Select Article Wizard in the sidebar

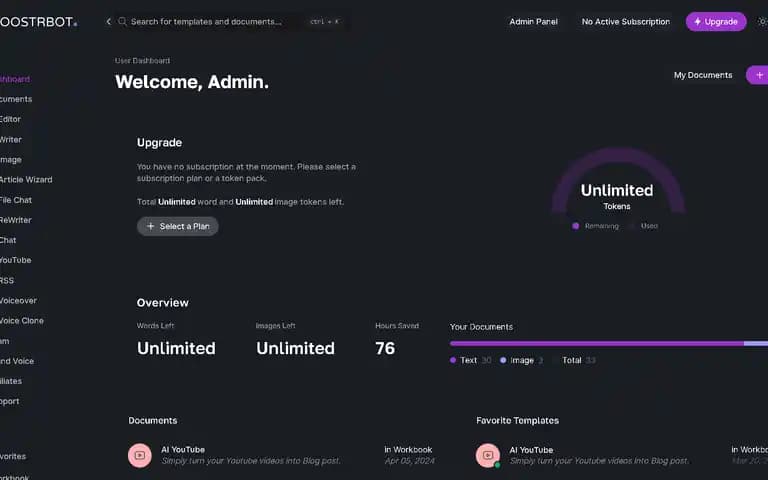pyautogui.click(x=26, y=180)
